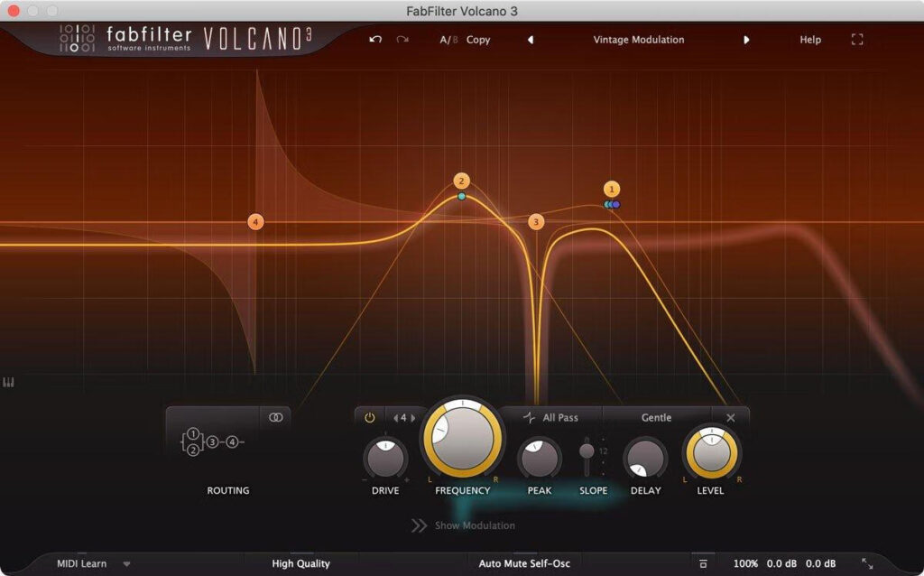Image resolution: width=924 pixels, height=576 pixels.
Task: Select filter marker 2 on the graph
Action: (x=460, y=180)
